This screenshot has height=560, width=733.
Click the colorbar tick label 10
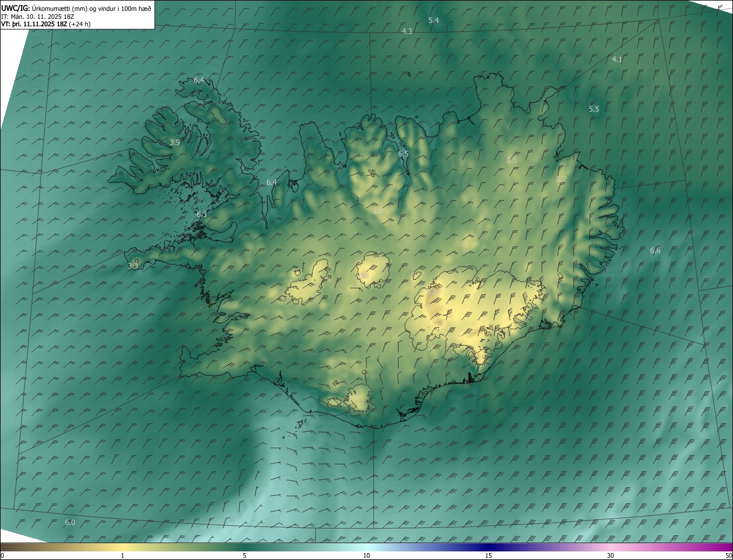(x=366, y=555)
